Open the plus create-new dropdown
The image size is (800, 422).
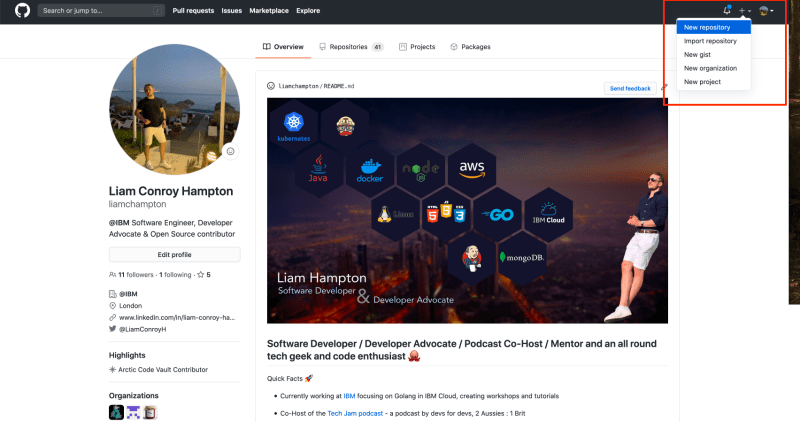(744, 11)
